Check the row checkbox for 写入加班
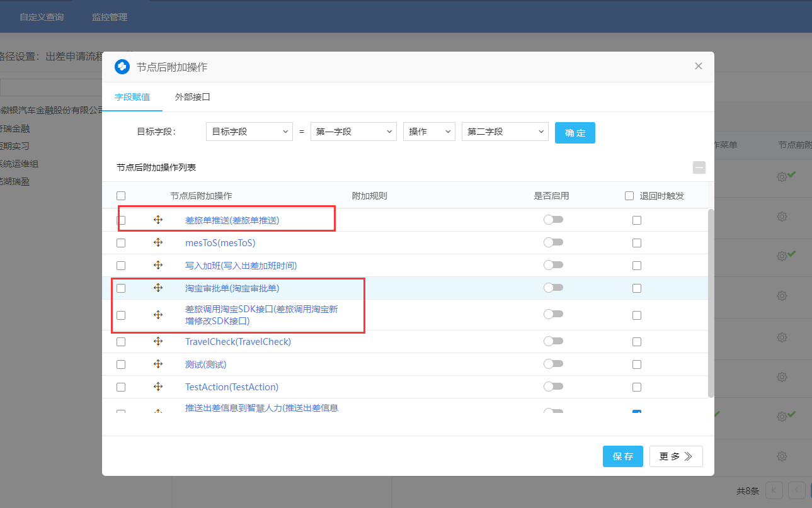Image resolution: width=812 pixels, height=508 pixels. click(x=121, y=266)
